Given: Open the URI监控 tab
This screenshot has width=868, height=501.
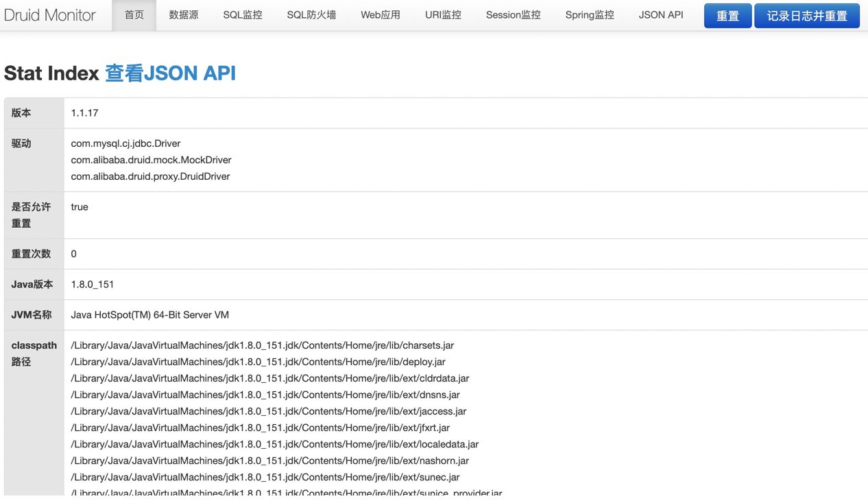Looking at the screenshot, I should (443, 14).
